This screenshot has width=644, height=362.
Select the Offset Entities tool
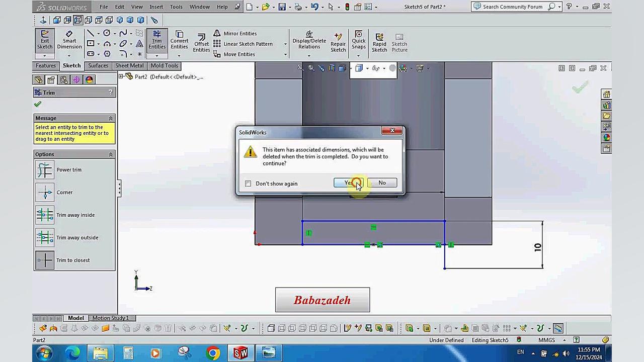pos(201,43)
